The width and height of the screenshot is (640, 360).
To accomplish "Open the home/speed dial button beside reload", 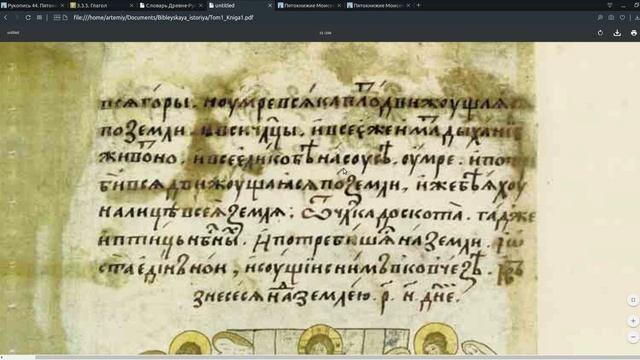I will 39,18.
